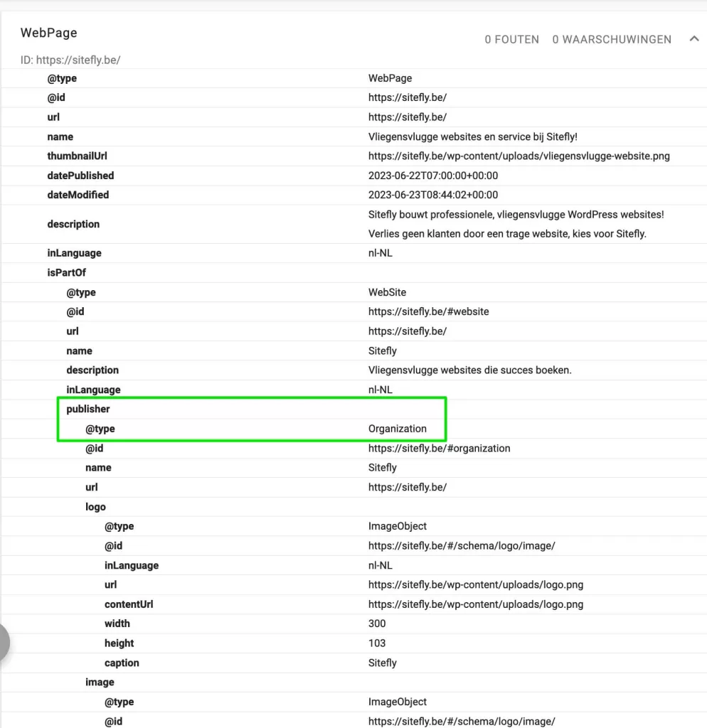Collapse the logo property group
The image size is (707, 728).
click(x=95, y=507)
